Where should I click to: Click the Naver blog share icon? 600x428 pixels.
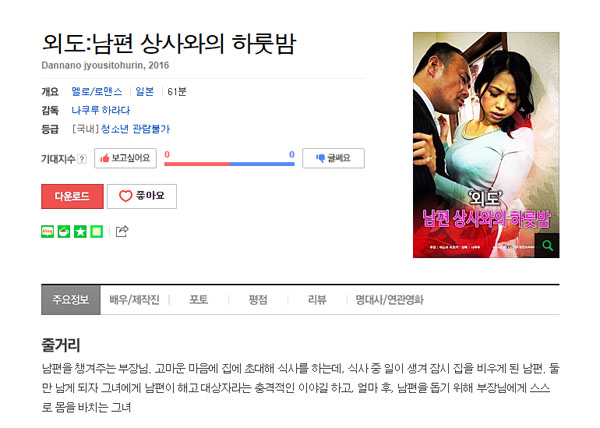tap(47, 231)
